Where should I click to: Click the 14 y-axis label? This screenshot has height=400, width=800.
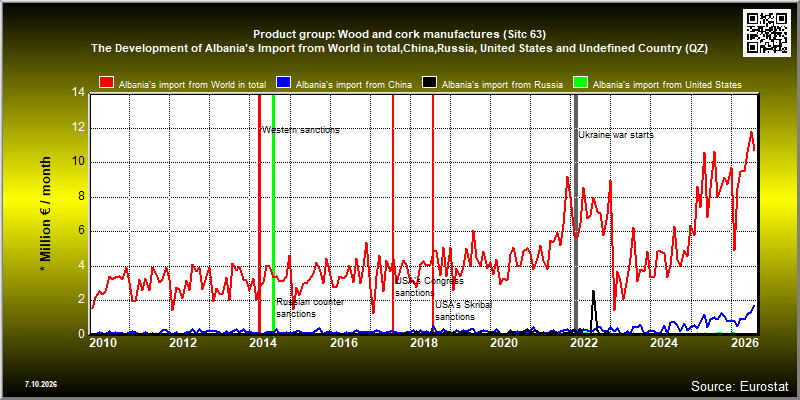point(79,93)
